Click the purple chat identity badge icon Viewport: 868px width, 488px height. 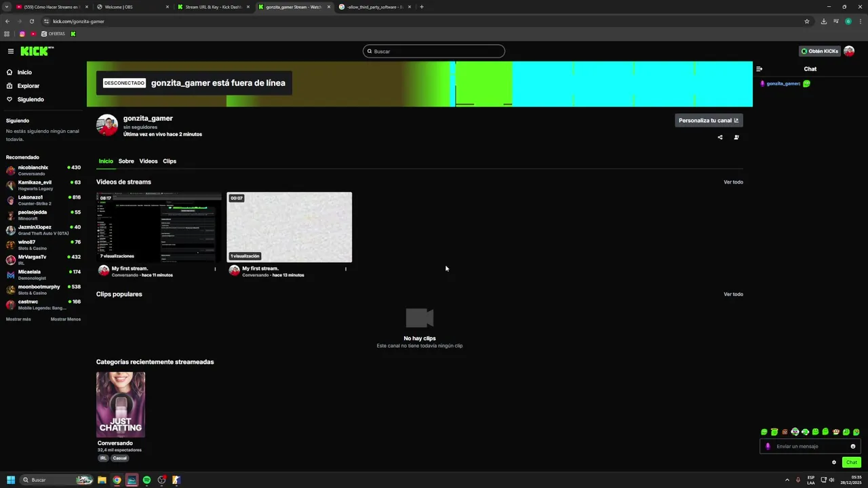[x=768, y=447]
